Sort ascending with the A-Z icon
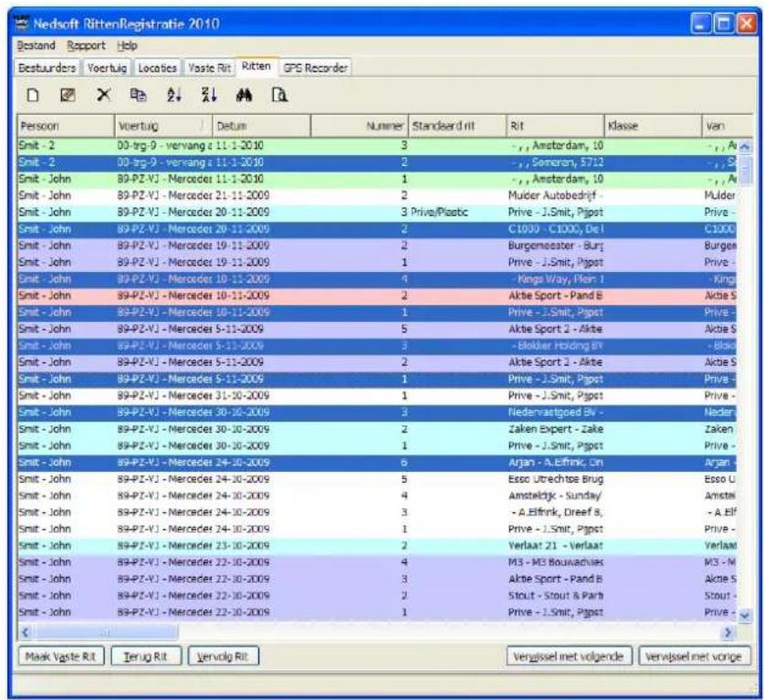 (x=174, y=95)
